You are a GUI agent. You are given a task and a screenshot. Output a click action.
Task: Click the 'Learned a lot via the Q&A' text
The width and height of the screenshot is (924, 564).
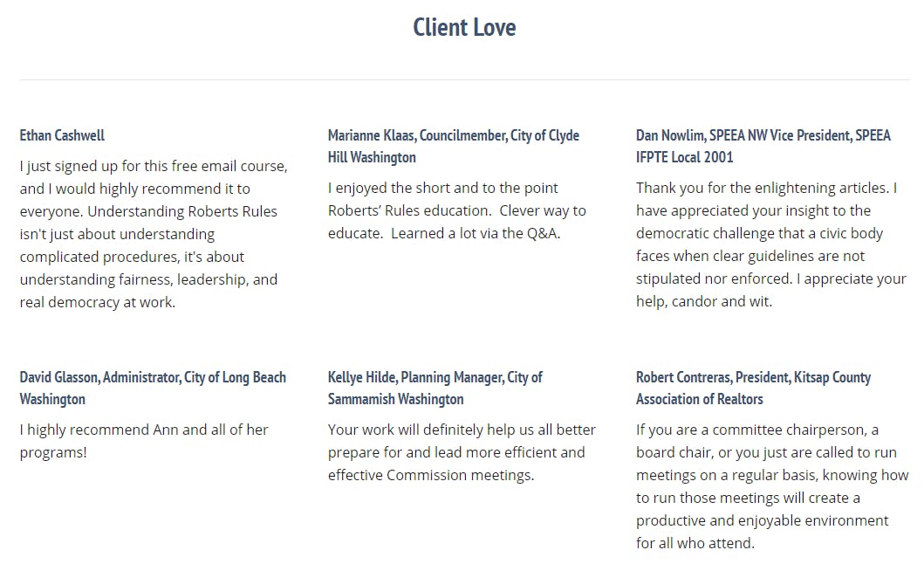[475, 234]
